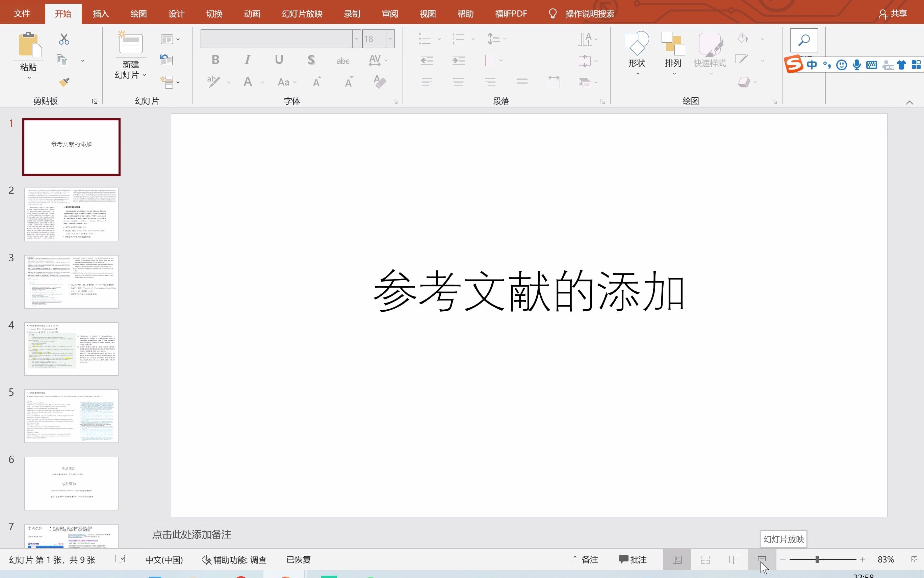Click zoom out minus button

783,559
